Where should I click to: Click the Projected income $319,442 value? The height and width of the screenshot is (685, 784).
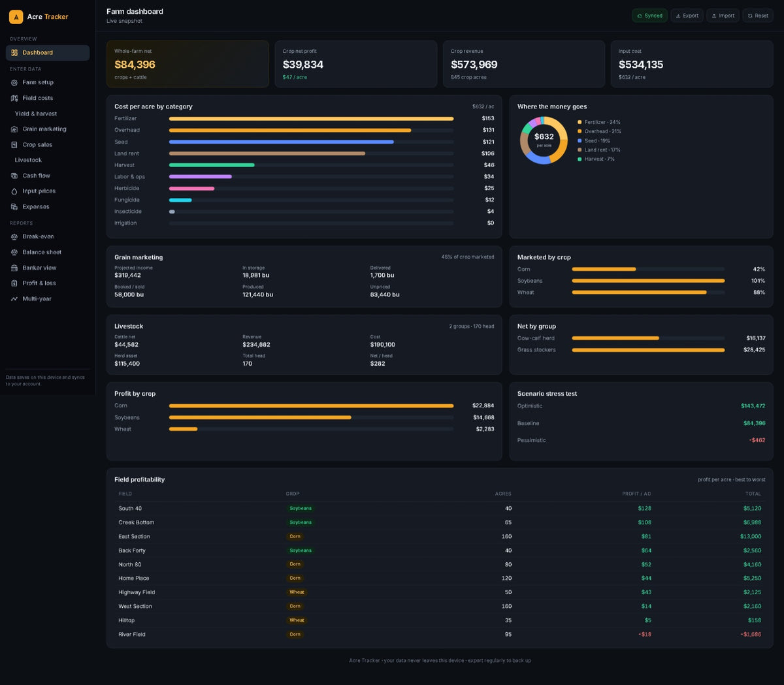[x=127, y=276]
